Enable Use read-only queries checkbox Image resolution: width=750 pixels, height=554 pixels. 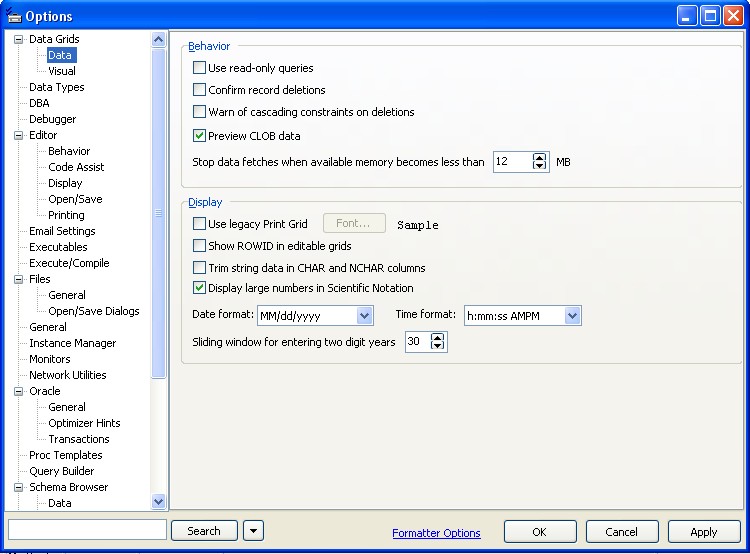tap(200, 68)
